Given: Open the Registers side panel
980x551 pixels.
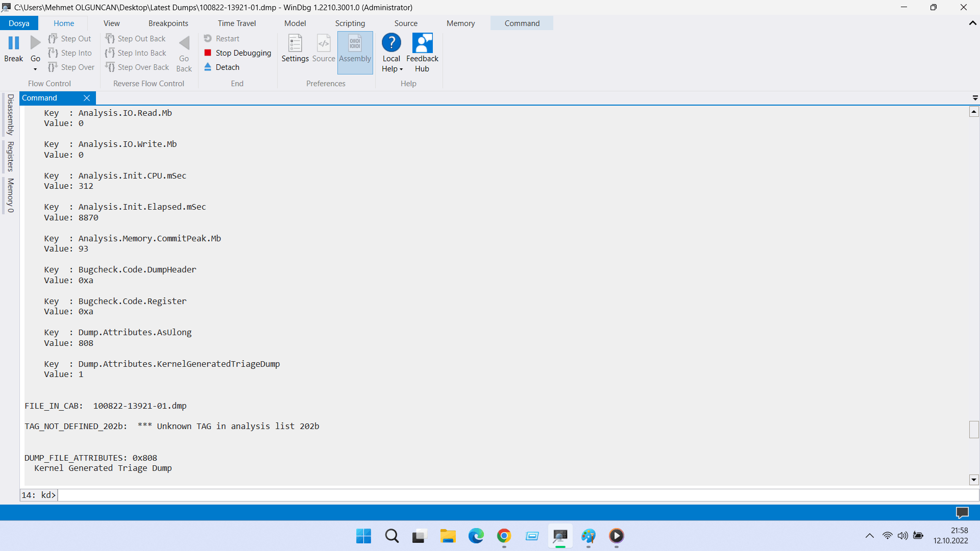Looking at the screenshot, I should click(x=10, y=156).
